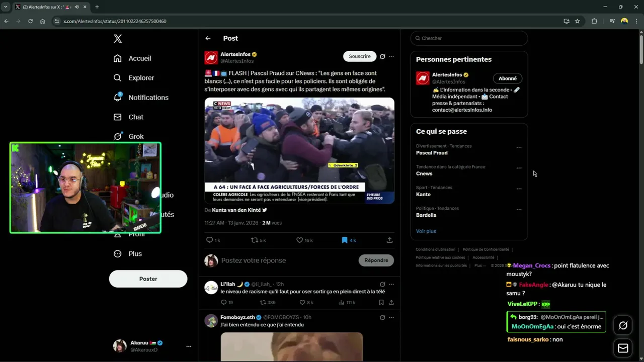
Task: Open Politique de Confidentialité link
Action: [486, 249]
